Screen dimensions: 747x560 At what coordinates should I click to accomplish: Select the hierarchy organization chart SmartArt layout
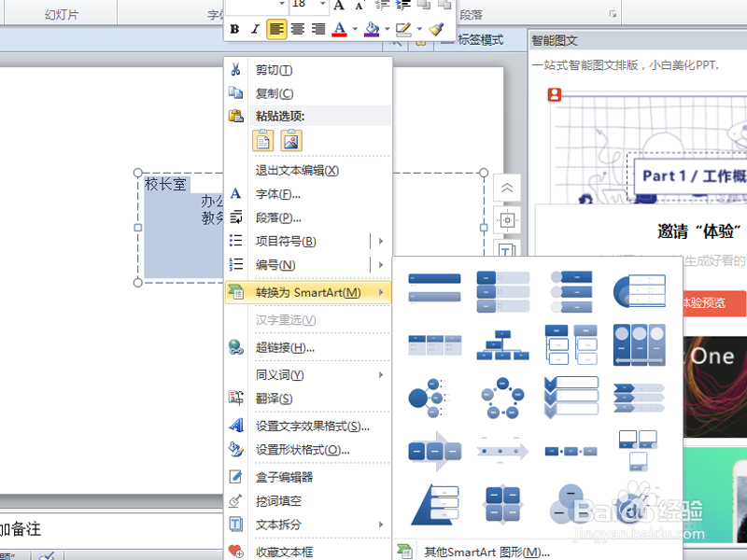pos(503,345)
